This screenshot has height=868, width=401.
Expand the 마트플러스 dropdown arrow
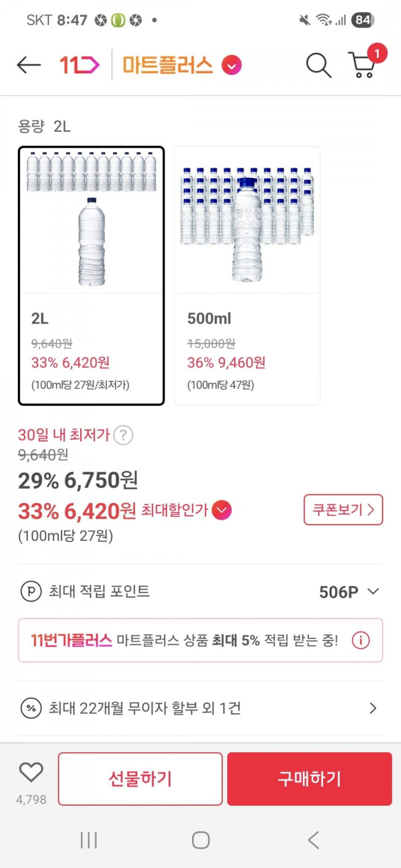(x=231, y=65)
